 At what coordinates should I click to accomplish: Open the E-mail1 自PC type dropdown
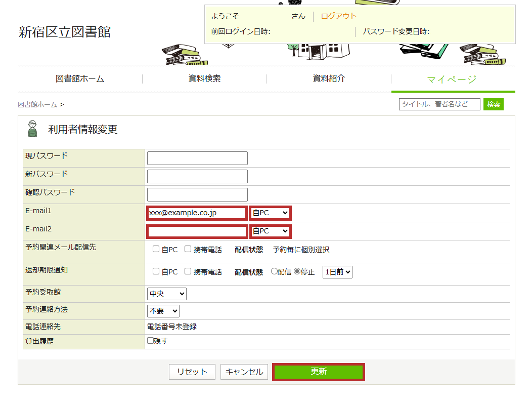click(x=270, y=213)
